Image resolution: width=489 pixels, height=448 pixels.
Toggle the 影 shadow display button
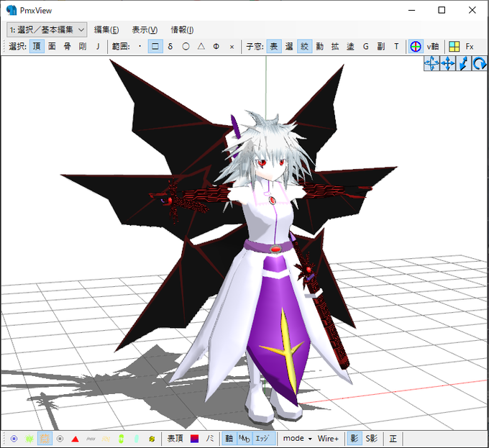point(355,439)
